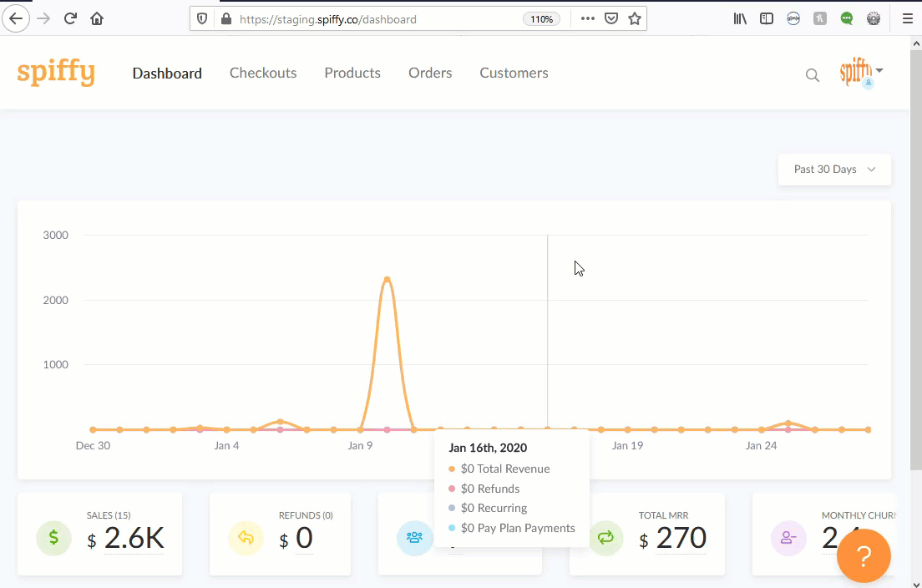
Task: Click the REFUNDS (0) label
Action: coord(306,515)
